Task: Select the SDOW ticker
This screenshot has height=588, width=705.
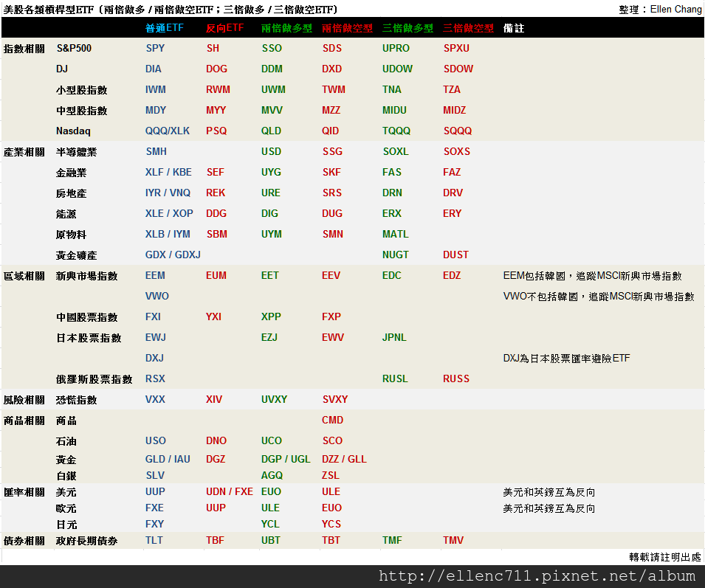Action: pyautogui.click(x=458, y=69)
